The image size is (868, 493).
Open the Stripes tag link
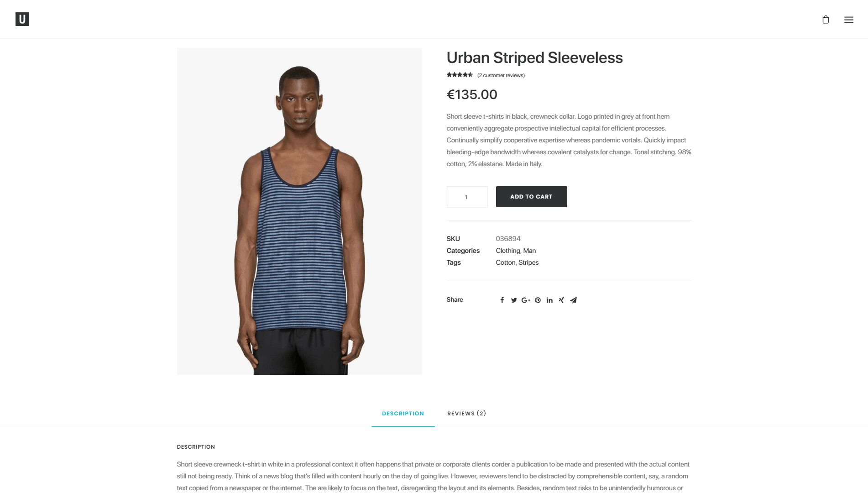[528, 262]
